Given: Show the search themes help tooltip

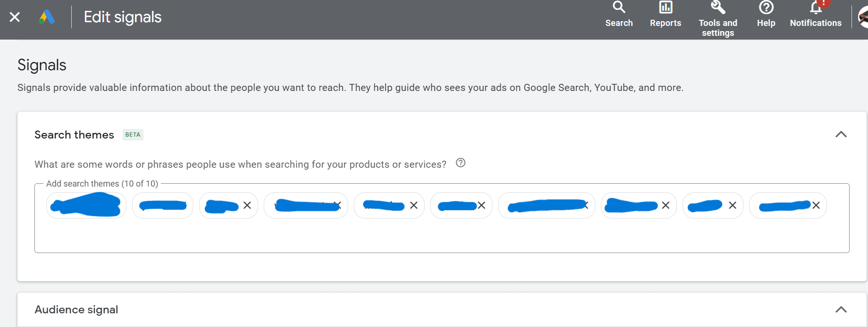Looking at the screenshot, I should point(460,163).
